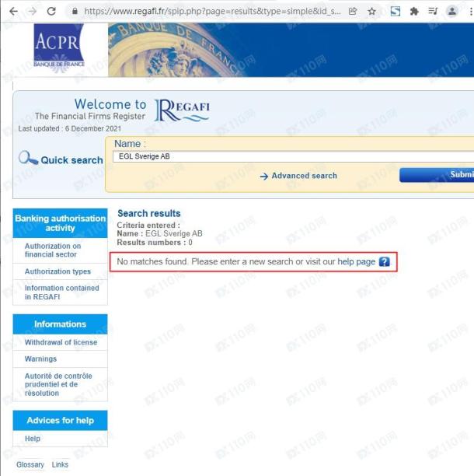474x476 pixels.
Task: Share this page via address bar icon
Action: tap(353, 12)
